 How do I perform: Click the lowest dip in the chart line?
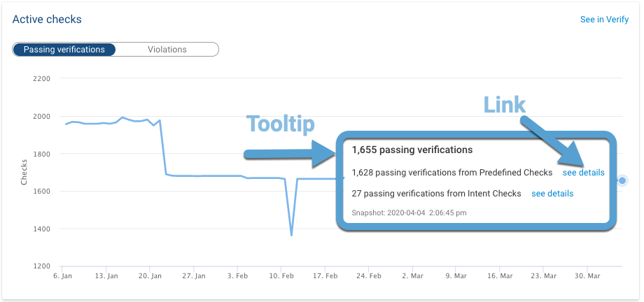(x=291, y=236)
